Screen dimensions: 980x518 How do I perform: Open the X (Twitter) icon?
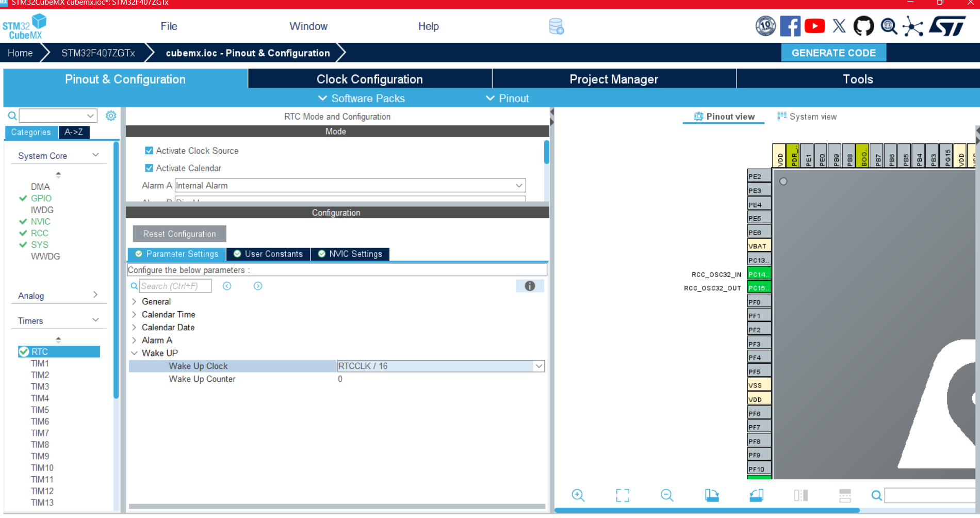839,26
